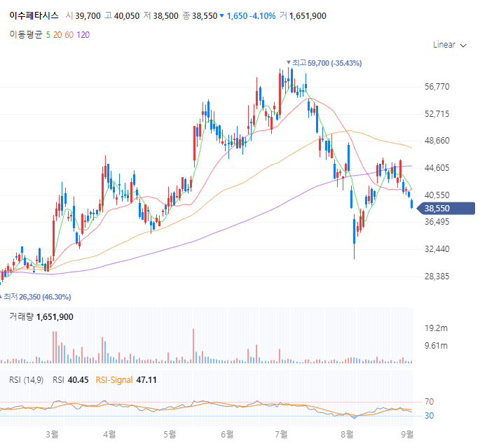Click the 19.2m volume axis label
Image resolution: width=480 pixels, height=448 pixels.
436,328
